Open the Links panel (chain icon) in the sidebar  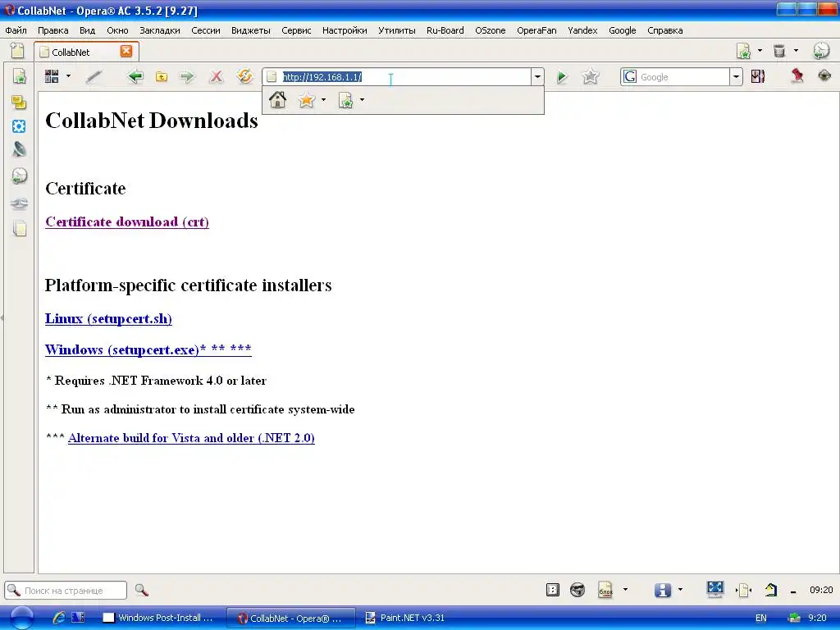[x=20, y=203]
